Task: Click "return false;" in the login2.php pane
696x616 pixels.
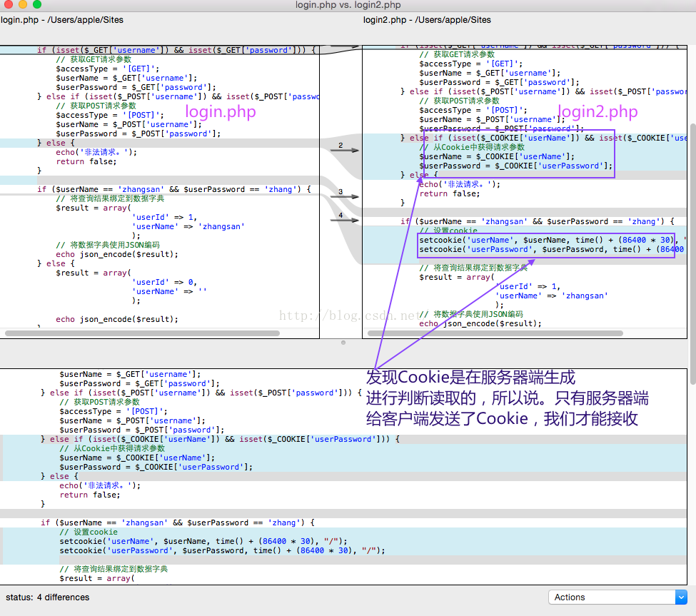Action: pos(450,193)
